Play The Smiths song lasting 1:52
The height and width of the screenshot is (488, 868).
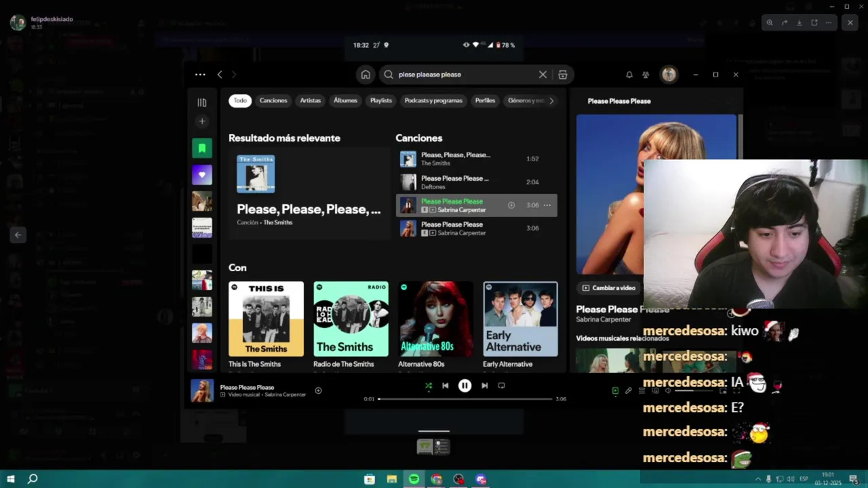(476, 159)
